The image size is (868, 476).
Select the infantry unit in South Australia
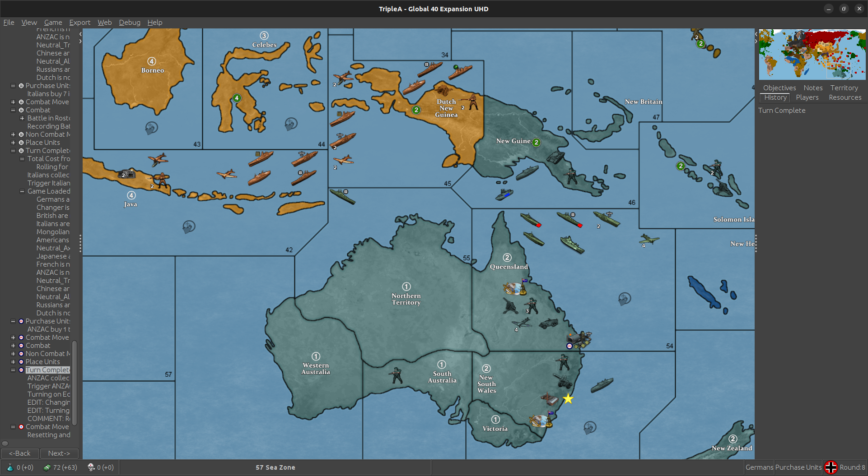click(397, 375)
